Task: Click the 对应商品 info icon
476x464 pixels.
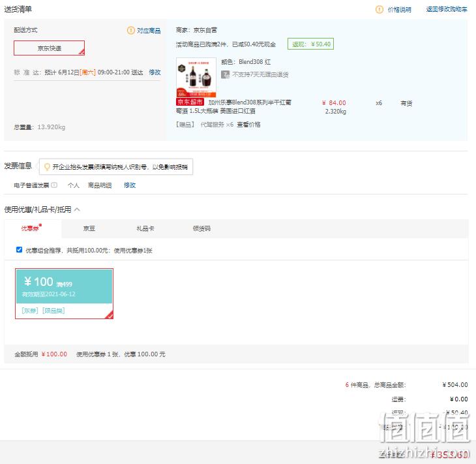Action: [x=130, y=31]
